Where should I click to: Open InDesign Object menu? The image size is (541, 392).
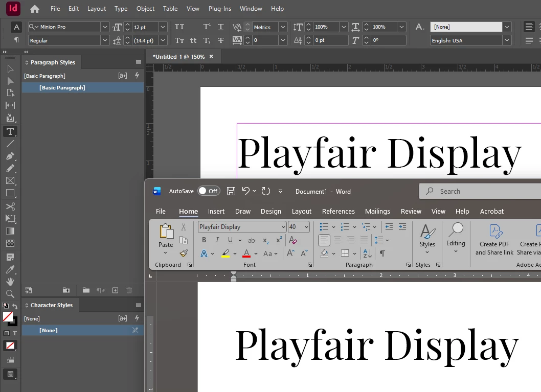(145, 9)
